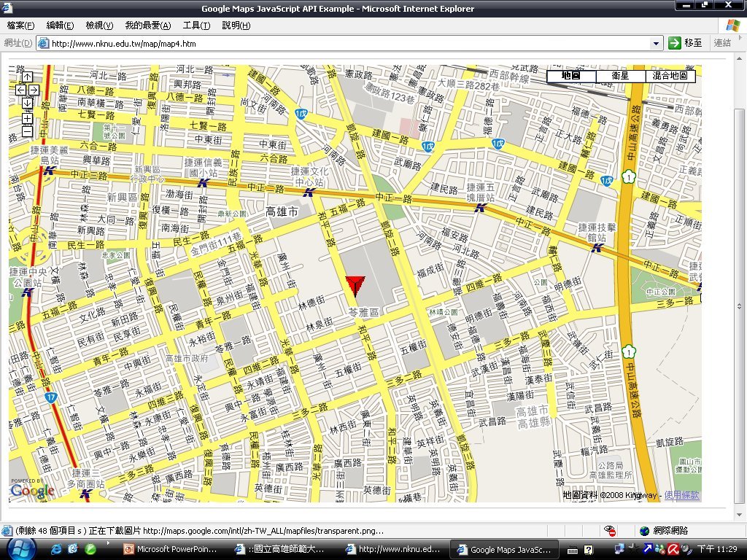747x560 pixels.
Task: Click the vertical scrollbar up arrow
Action: [739, 58]
